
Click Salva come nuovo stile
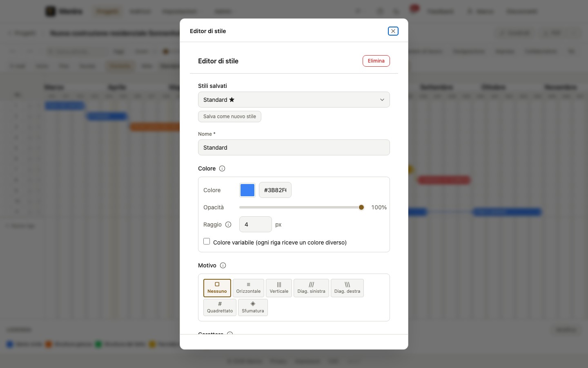(229, 117)
